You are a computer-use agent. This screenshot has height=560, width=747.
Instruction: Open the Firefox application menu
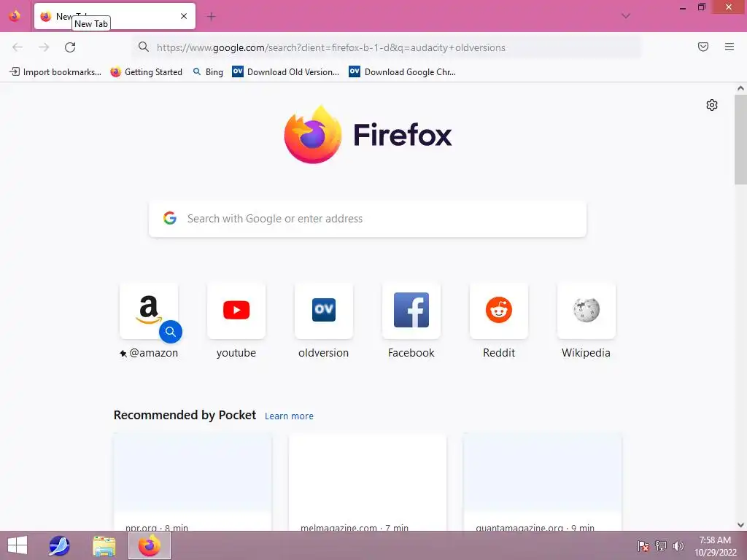729,47
